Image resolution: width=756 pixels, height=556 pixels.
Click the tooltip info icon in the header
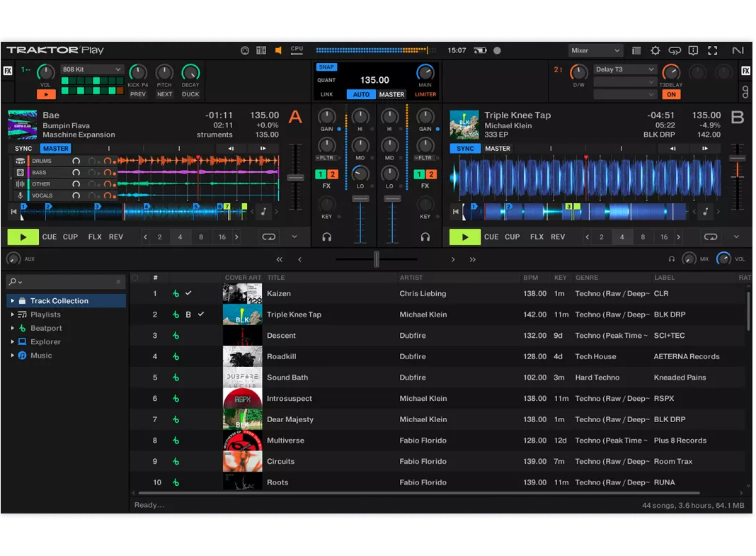693,51
